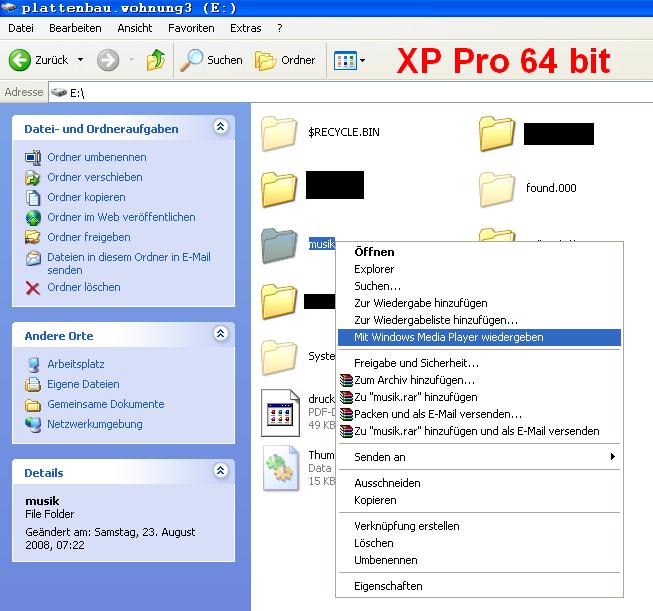Click Ordner umbenennen link
653x611 pixels.
97,157
